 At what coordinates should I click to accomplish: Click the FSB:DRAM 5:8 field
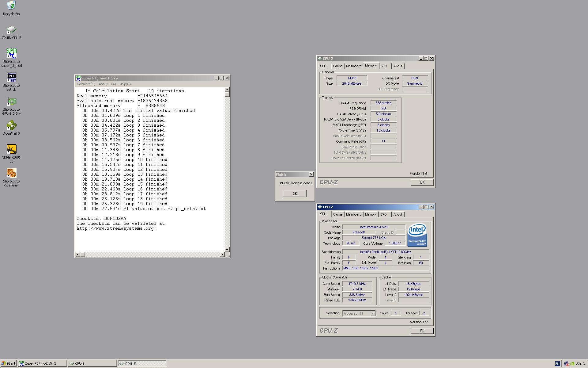pyautogui.click(x=383, y=109)
